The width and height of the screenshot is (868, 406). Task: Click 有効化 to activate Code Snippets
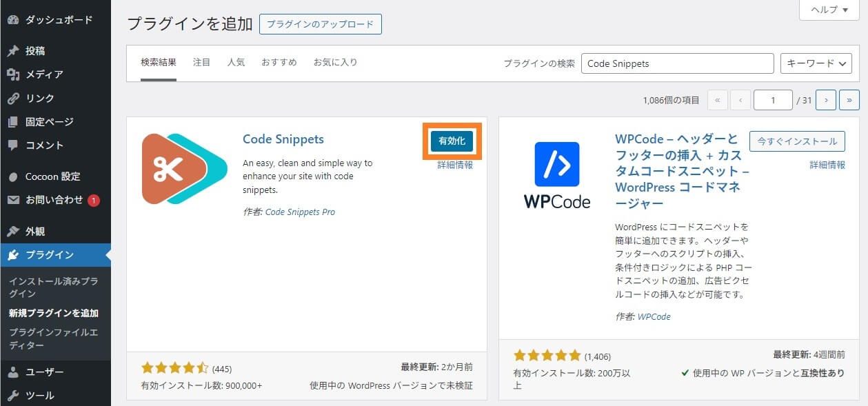pos(451,140)
